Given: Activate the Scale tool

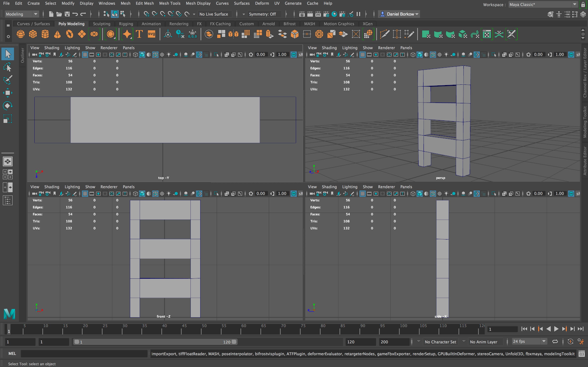Looking at the screenshot, I should [x=8, y=119].
